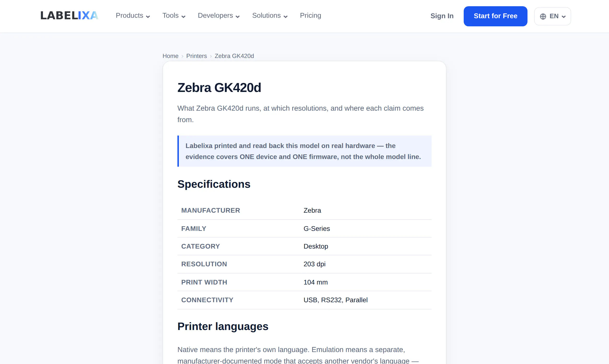Expand the Developers dropdown
Image resolution: width=609 pixels, height=364 pixels.
coord(219,16)
